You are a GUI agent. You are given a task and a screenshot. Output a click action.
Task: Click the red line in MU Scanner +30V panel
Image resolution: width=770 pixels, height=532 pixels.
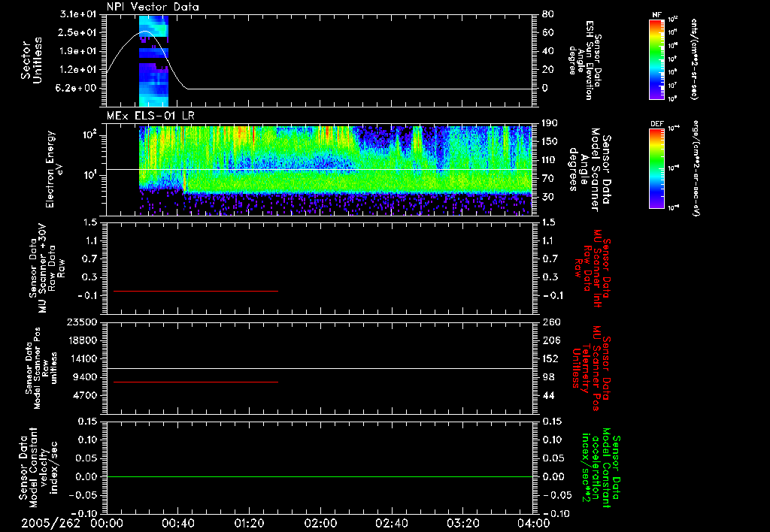point(196,291)
